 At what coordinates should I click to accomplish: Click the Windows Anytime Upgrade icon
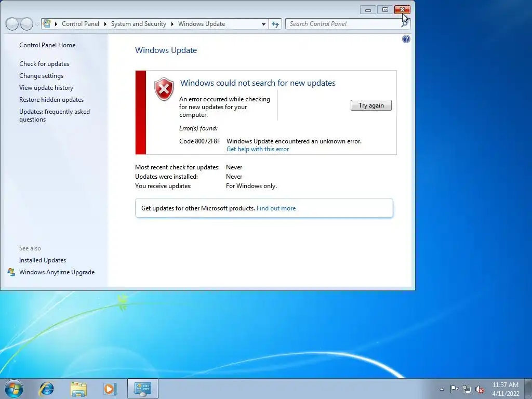pyautogui.click(x=11, y=272)
